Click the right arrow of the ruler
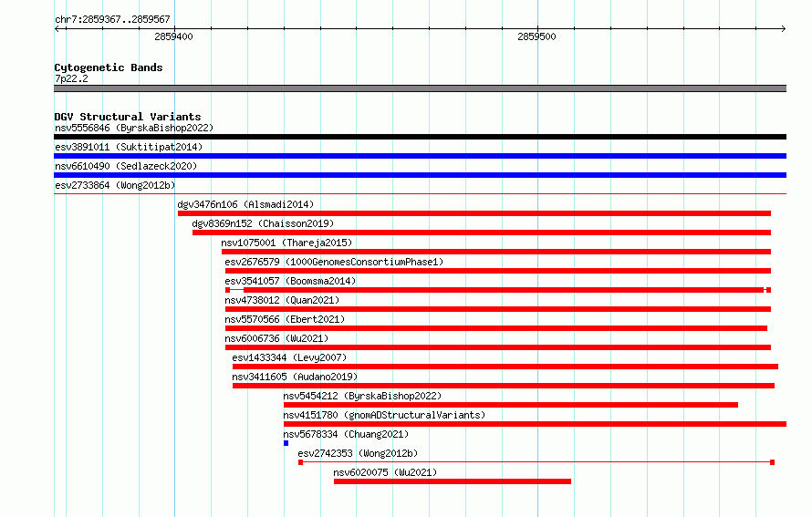The height and width of the screenshot is (517, 812). (783, 28)
